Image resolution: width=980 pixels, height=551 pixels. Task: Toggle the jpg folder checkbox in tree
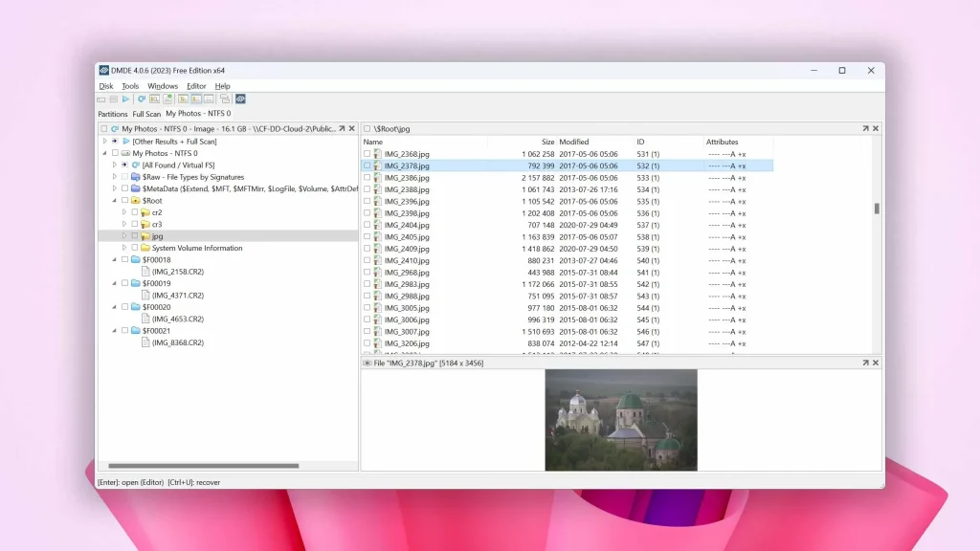click(135, 236)
